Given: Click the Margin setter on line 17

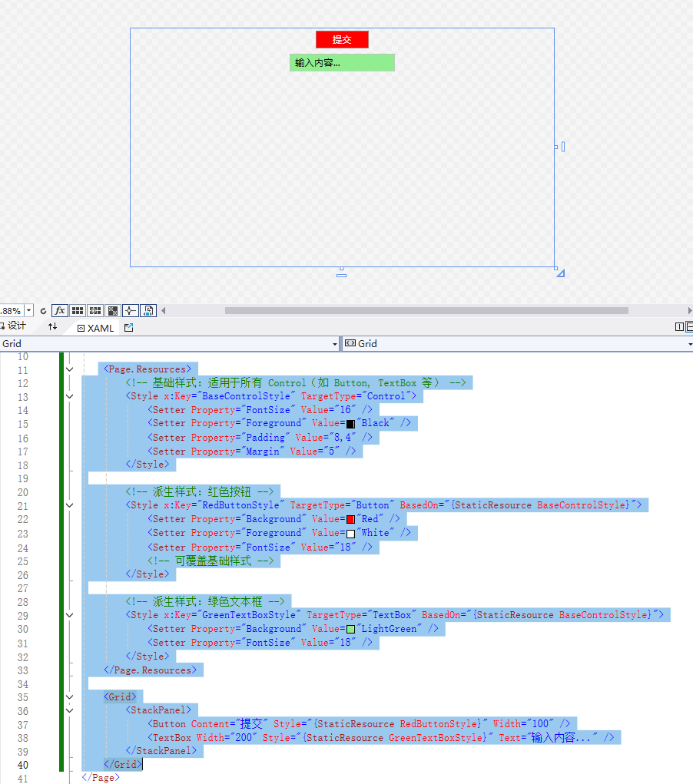Looking at the screenshot, I should (252, 451).
